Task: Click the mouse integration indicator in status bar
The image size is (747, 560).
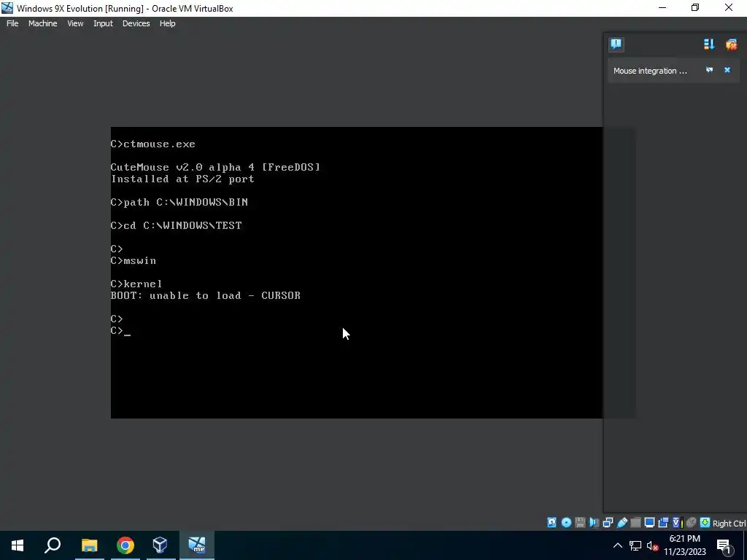Action: (x=692, y=522)
